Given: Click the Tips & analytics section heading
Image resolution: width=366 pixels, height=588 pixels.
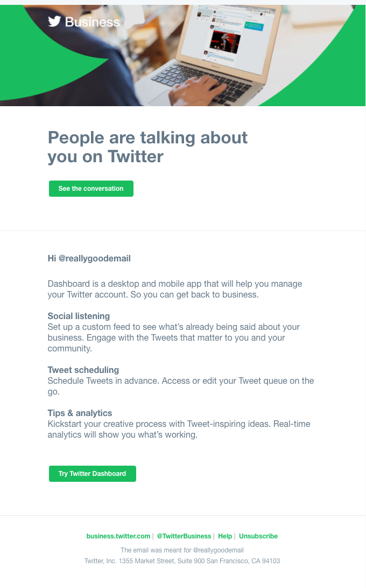Looking at the screenshot, I should (80, 413).
